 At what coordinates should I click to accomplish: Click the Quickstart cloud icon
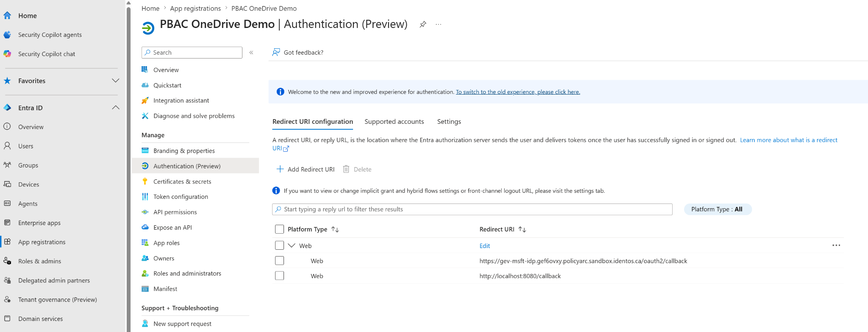click(145, 85)
